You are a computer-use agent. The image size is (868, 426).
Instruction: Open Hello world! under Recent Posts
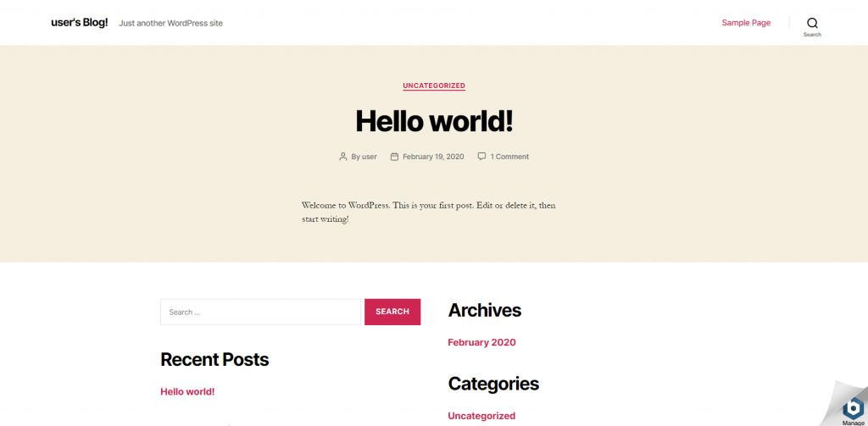[x=187, y=391]
